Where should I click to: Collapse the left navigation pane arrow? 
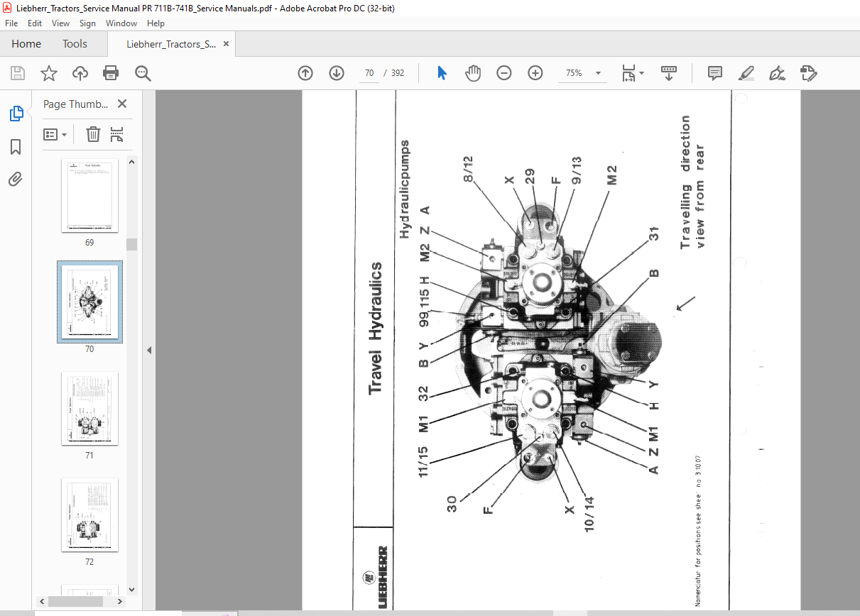click(x=150, y=351)
